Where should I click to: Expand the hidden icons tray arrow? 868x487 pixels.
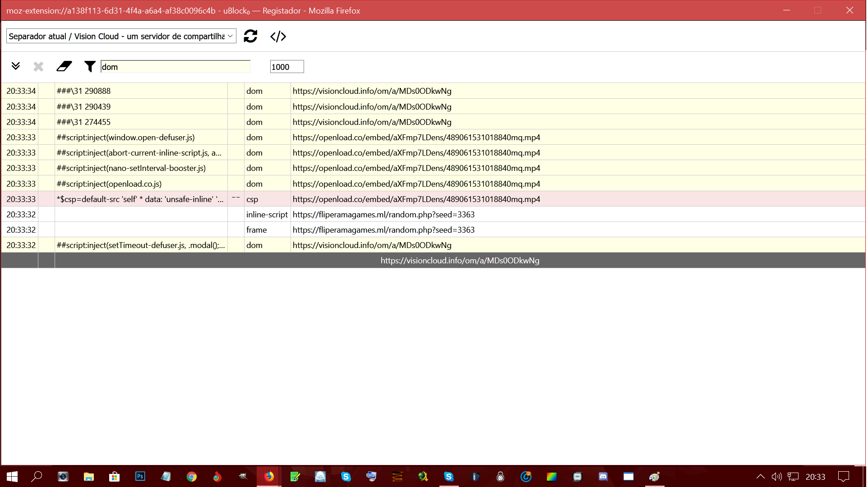[x=761, y=477]
